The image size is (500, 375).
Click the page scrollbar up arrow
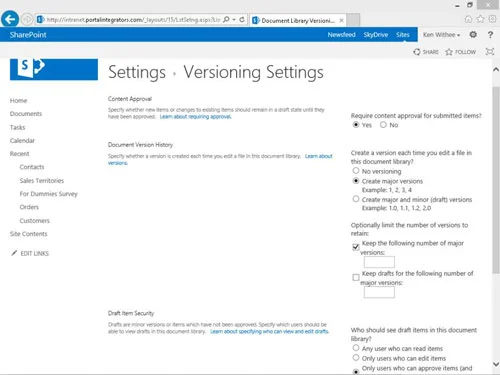(496, 69)
